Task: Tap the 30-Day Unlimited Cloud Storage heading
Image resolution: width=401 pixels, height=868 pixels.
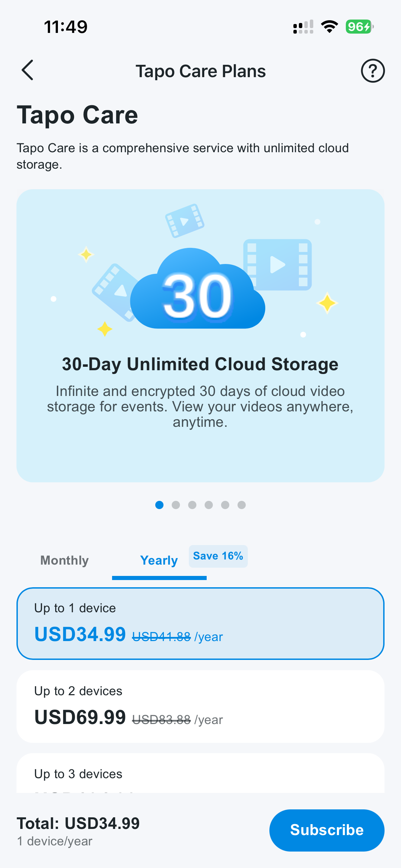Action: pos(200,364)
